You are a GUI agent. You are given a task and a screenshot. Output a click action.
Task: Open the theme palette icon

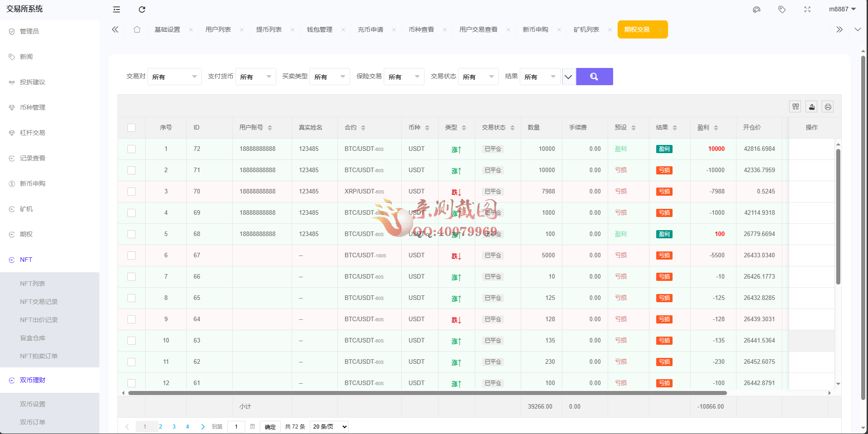[756, 10]
